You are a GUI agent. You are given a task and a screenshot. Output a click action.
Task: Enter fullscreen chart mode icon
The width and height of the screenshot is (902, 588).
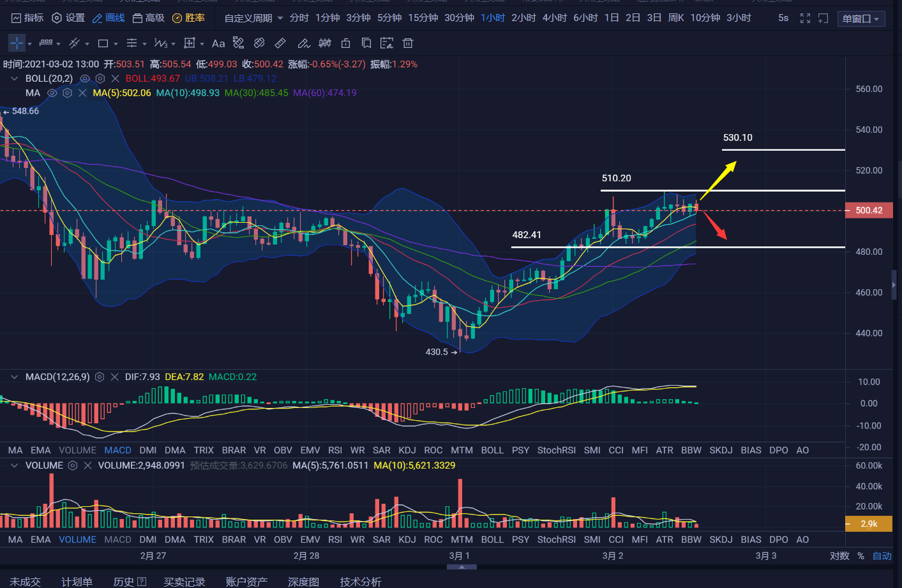click(805, 19)
